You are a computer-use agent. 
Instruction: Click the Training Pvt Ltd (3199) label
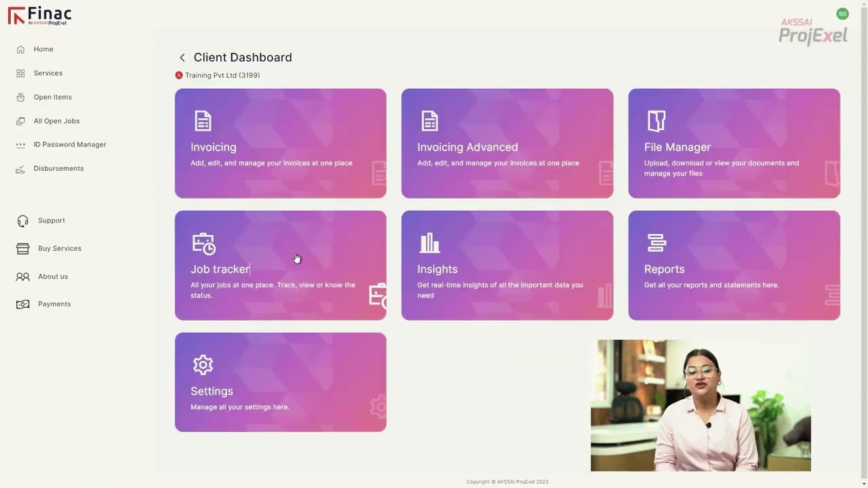click(222, 75)
